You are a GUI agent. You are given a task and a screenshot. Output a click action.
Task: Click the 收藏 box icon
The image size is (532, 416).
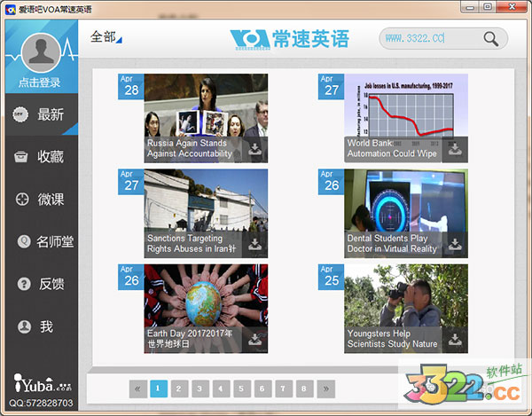[x=20, y=157]
